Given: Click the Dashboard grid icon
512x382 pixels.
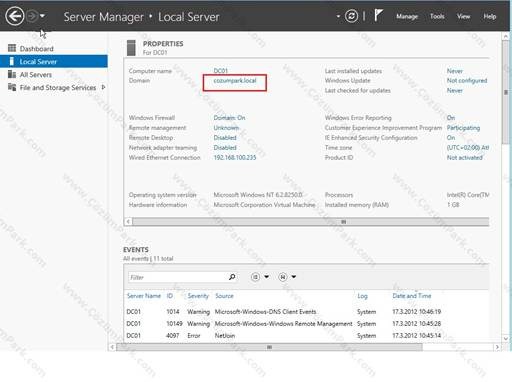Looking at the screenshot, I should click(12, 48).
